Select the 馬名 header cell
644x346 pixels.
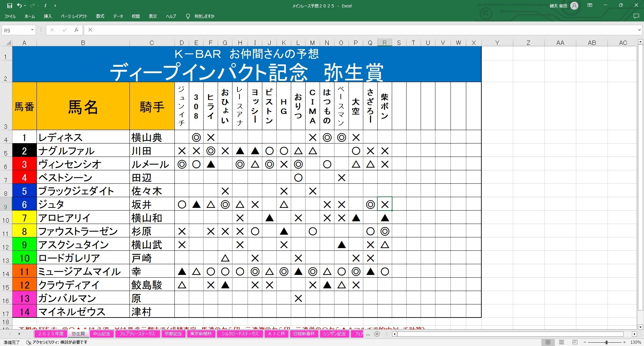coord(83,106)
